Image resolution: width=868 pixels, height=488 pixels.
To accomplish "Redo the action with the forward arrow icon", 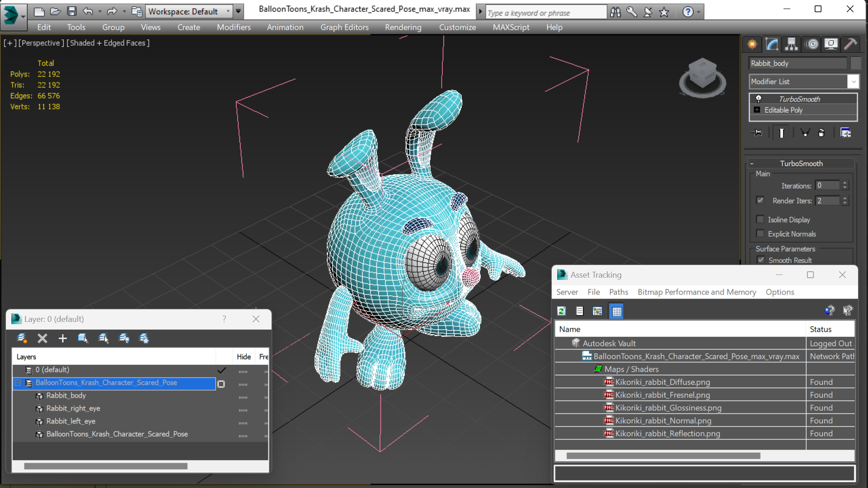I will point(112,11).
